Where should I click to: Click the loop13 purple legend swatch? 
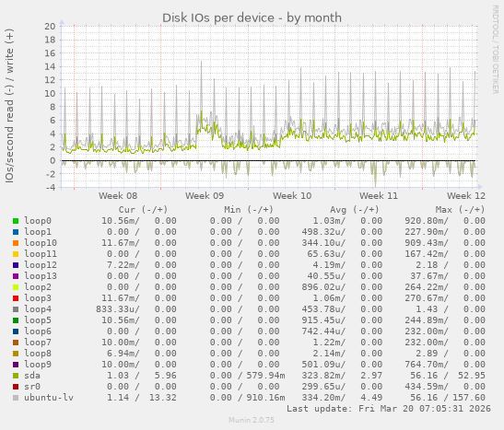pyautogui.click(x=16, y=276)
